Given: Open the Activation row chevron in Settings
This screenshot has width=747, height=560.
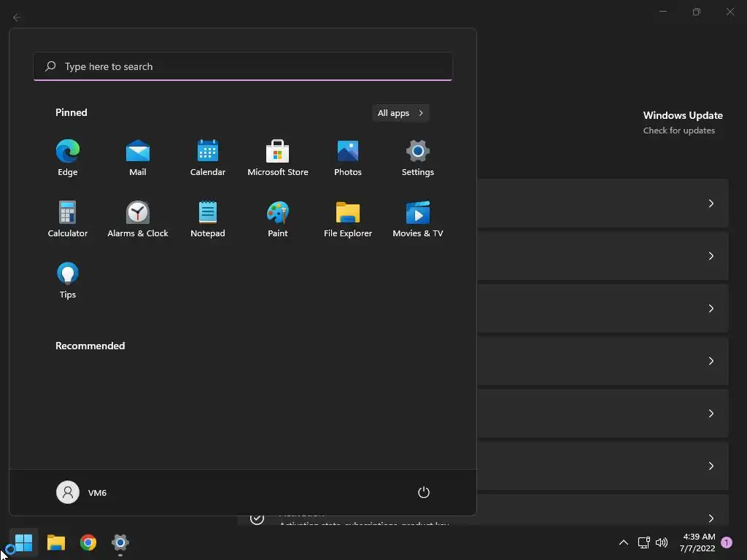Looking at the screenshot, I should point(711,518).
